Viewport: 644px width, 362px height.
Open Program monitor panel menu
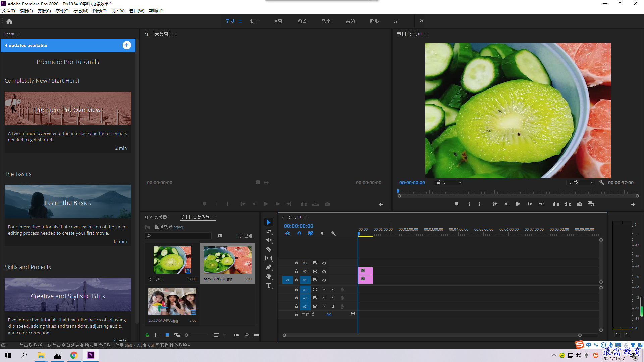(x=427, y=34)
